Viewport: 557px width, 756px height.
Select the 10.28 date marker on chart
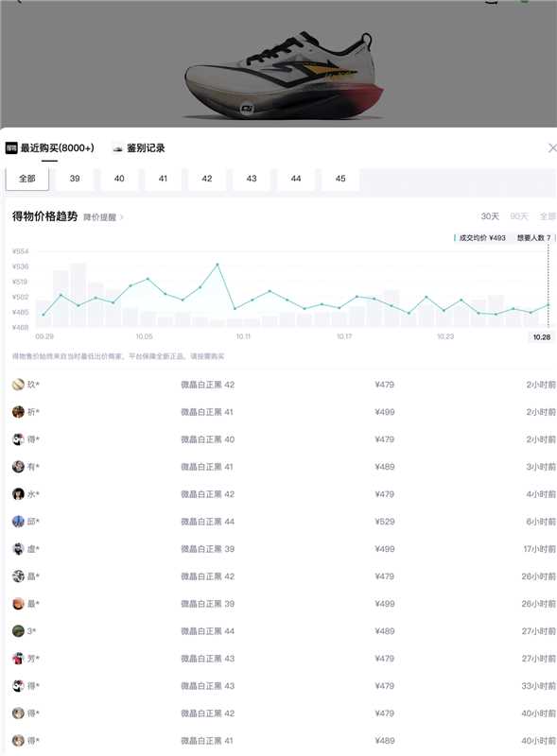(542, 337)
